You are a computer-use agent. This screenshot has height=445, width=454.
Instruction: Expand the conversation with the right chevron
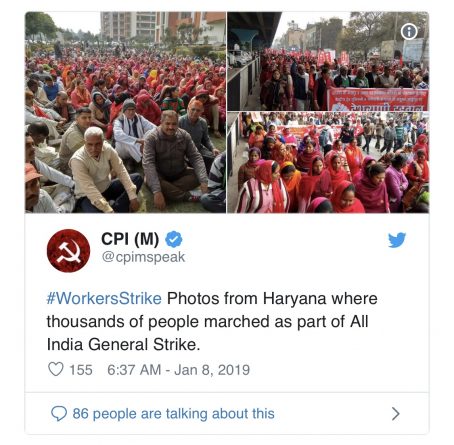point(395,414)
